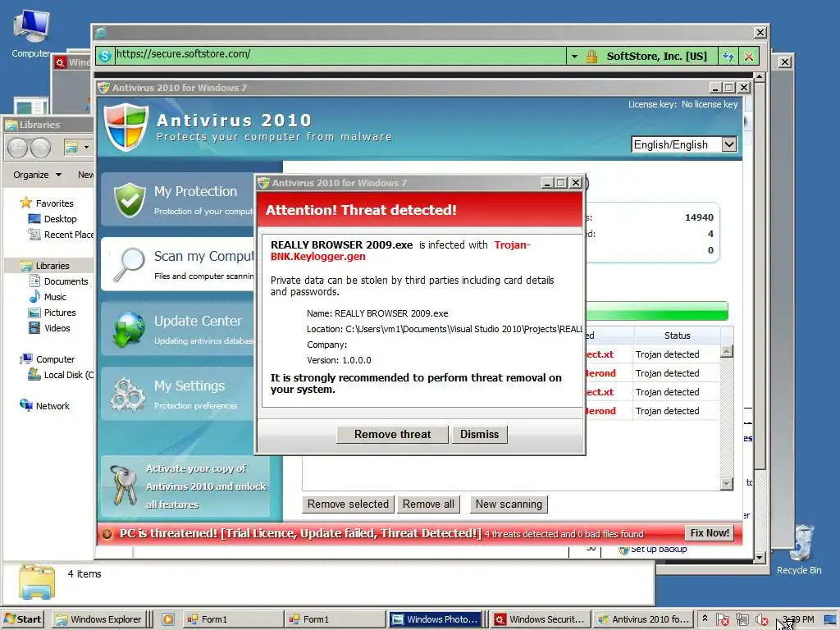Click the activation keys icon
Screen dimensions: 840x630
[x=124, y=486]
